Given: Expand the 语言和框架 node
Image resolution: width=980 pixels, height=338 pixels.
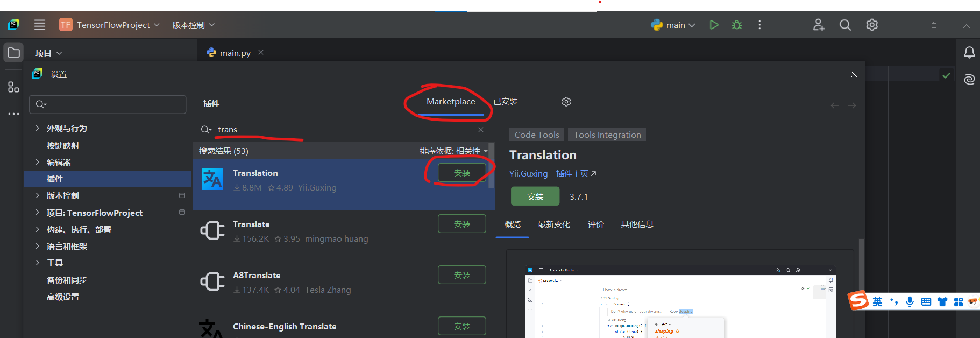Looking at the screenshot, I should tap(37, 246).
